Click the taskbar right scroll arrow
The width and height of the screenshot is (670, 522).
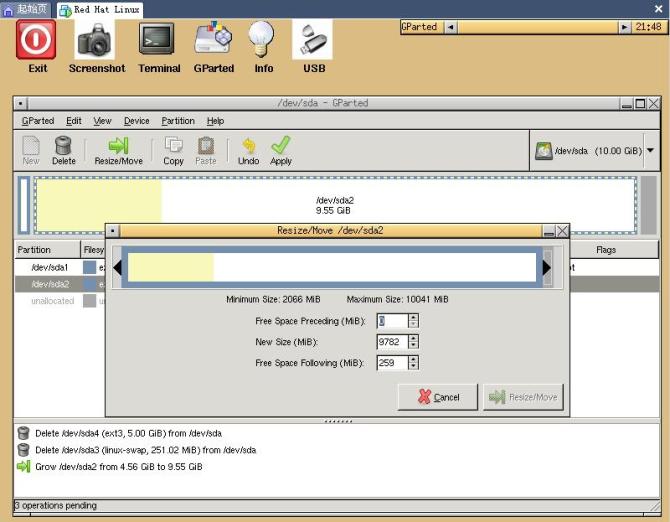tap(624, 27)
